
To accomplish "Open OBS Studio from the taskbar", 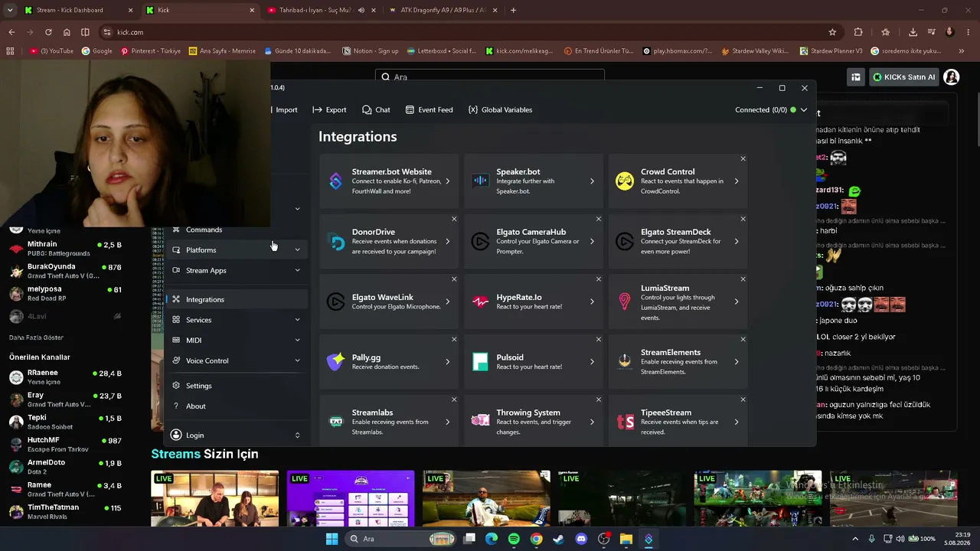I will click(x=603, y=539).
